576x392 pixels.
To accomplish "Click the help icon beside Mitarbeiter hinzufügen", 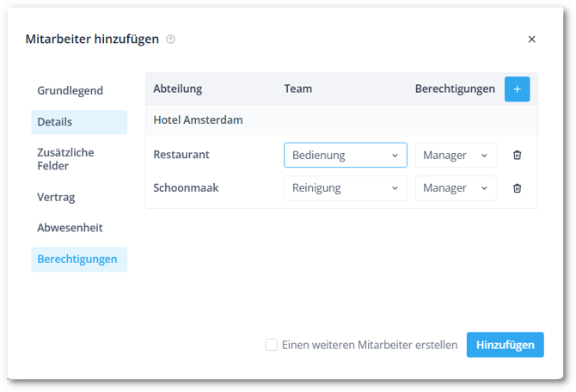I will pos(170,40).
